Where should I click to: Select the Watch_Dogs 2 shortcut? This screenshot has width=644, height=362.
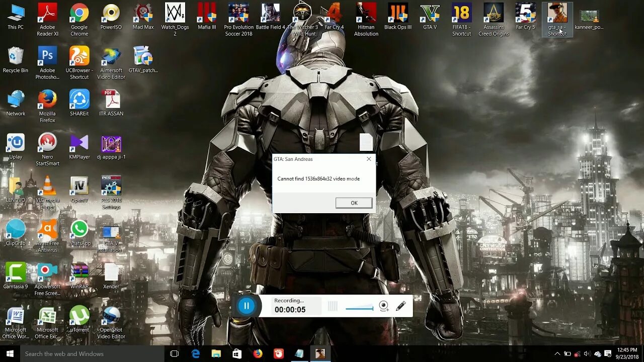tap(175, 20)
